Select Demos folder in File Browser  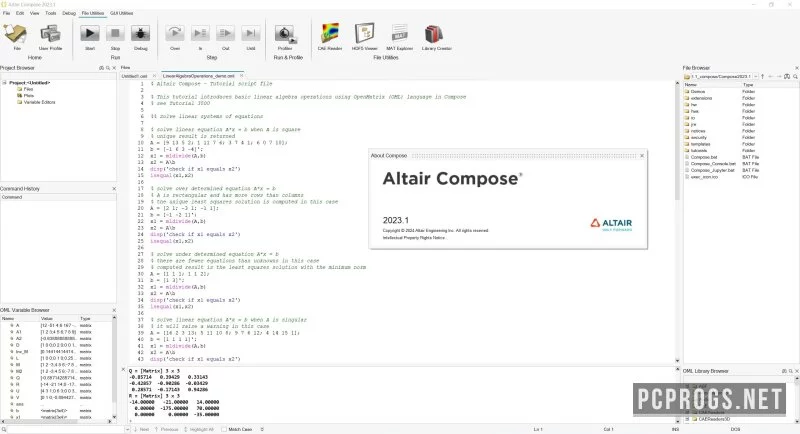[697, 92]
